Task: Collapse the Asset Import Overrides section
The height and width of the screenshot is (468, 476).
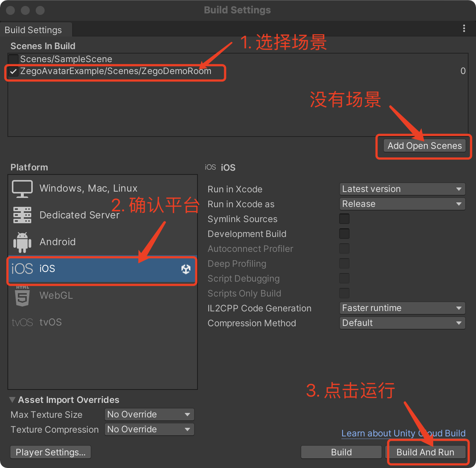Action: coord(12,400)
